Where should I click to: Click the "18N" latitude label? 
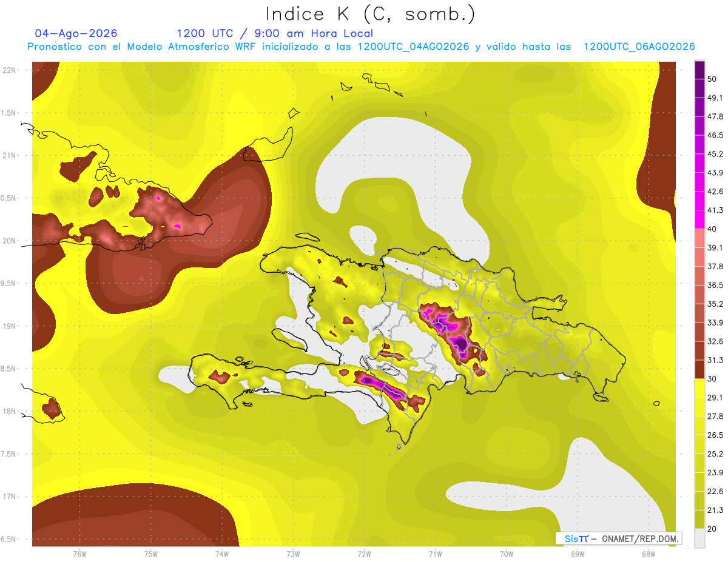[9, 411]
